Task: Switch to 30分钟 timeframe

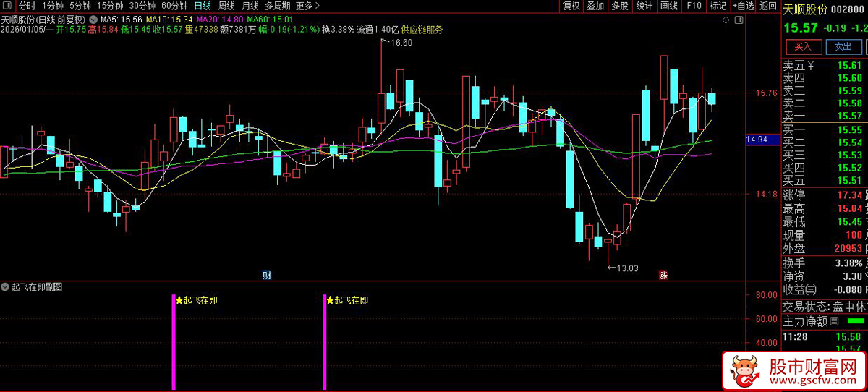Action: coord(142,6)
